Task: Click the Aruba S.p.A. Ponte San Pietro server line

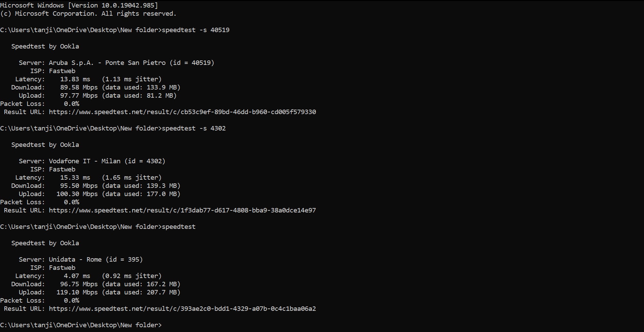Action: [x=131, y=63]
